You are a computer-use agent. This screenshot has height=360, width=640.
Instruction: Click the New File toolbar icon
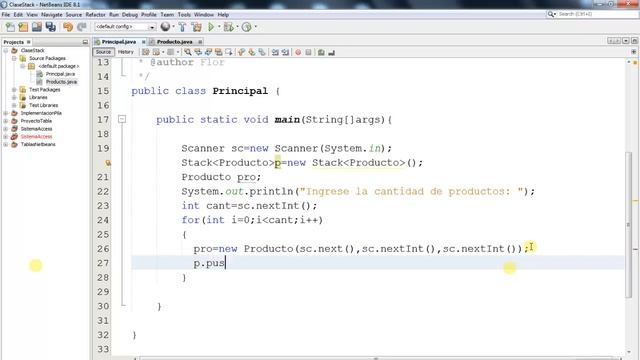pyautogui.click(x=10, y=27)
